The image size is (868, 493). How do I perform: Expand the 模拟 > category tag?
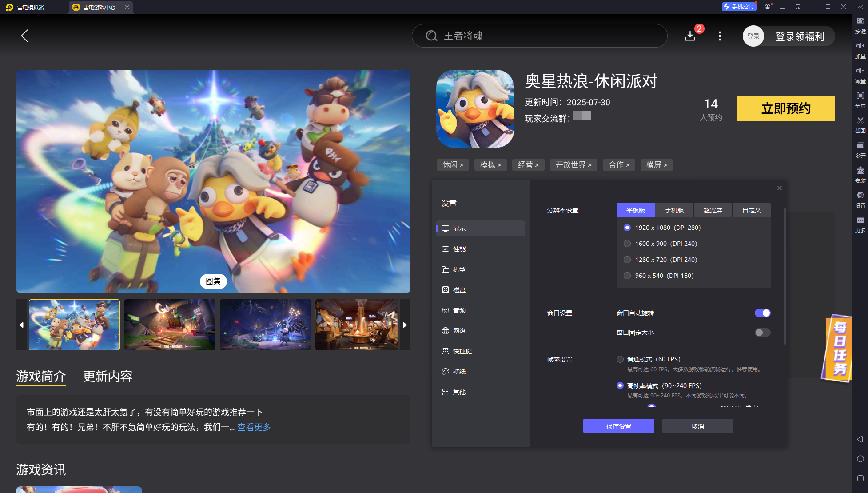pos(490,165)
